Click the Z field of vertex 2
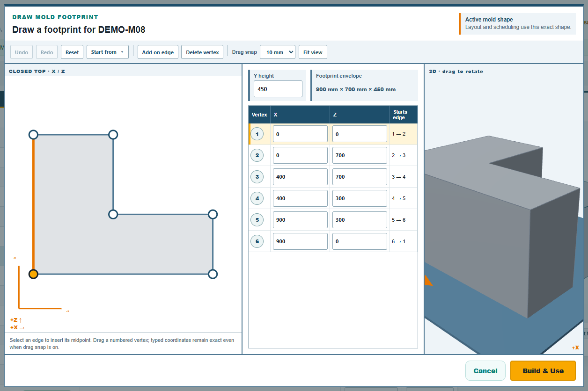588x391 pixels. point(360,155)
